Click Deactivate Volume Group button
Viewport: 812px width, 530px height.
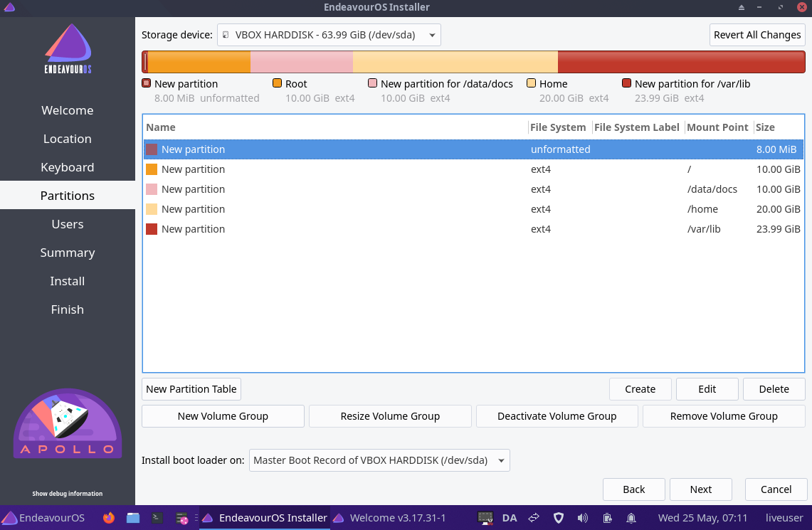click(x=557, y=416)
